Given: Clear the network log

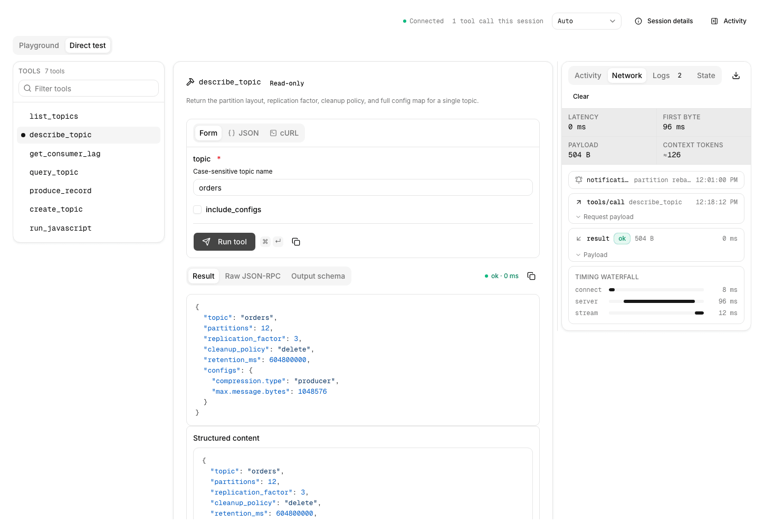Looking at the screenshot, I should 581,97.
